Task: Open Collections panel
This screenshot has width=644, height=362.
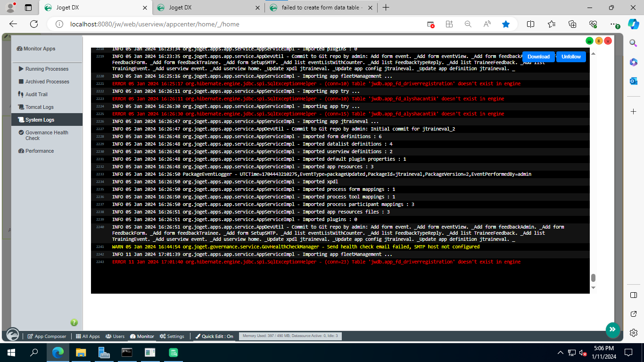Action: [x=572, y=24]
